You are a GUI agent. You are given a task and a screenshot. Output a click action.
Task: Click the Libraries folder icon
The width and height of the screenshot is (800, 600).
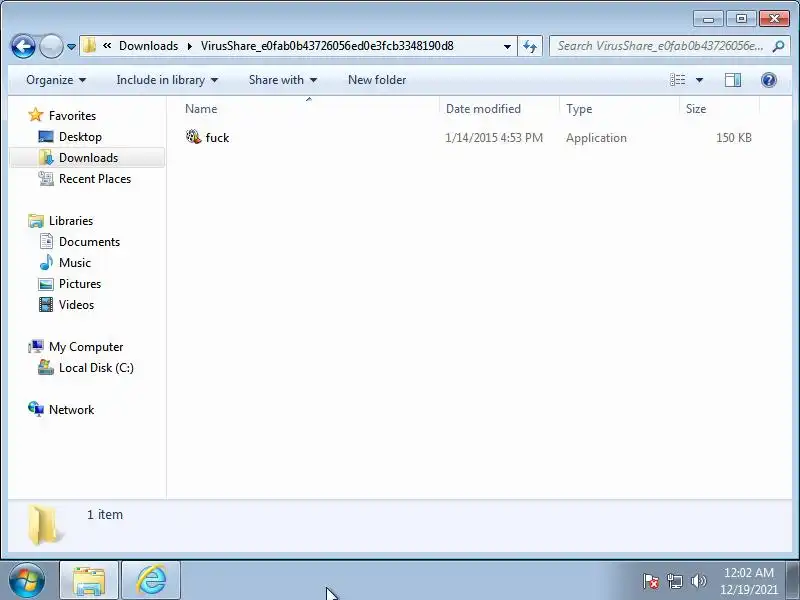coord(36,221)
